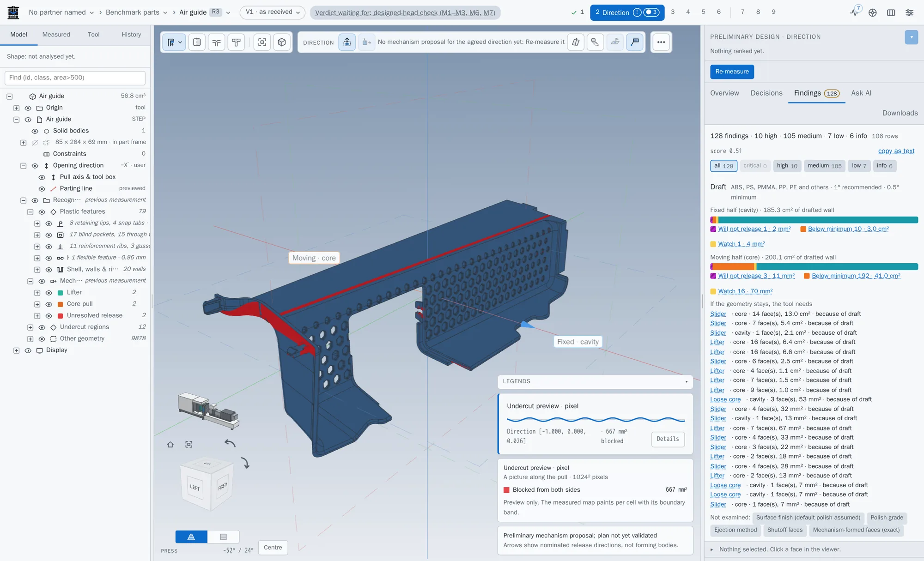
Task: Switch to the Decisions tab
Action: [766, 93]
